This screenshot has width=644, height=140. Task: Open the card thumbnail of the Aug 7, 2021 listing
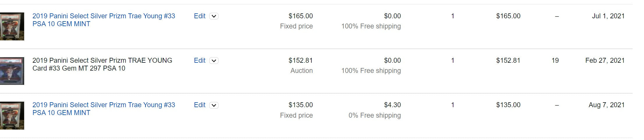[12, 115]
